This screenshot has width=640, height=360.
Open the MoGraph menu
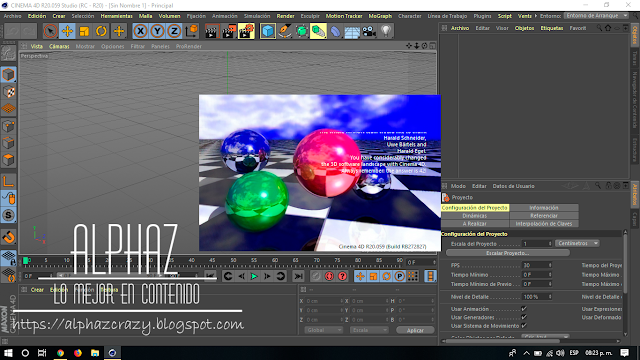click(380, 16)
